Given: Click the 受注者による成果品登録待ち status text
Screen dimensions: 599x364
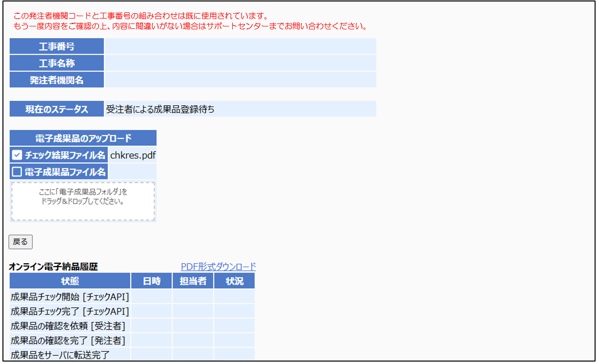Looking at the screenshot, I should point(160,109).
